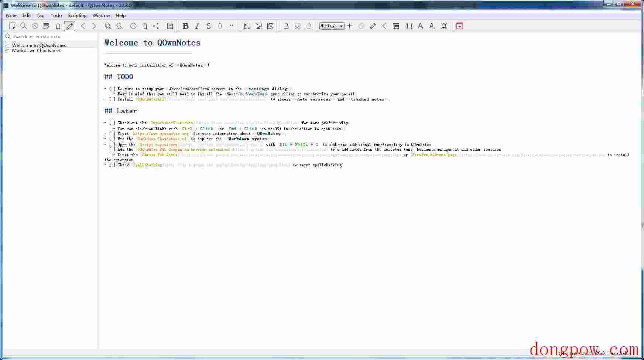The image size is (644, 360).
Task: Insert an image into the note
Action: click(x=259, y=26)
